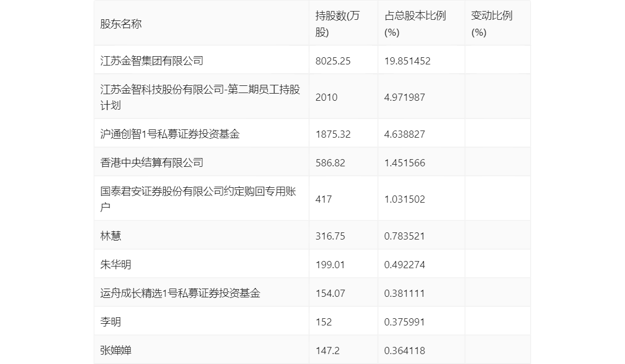Image resolution: width=625 pixels, height=364 pixels.
Task: Select 江苏金智科技股份有限公司-第二期员工持股计划 cell
Action: pyautogui.click(x=200, y=97)
